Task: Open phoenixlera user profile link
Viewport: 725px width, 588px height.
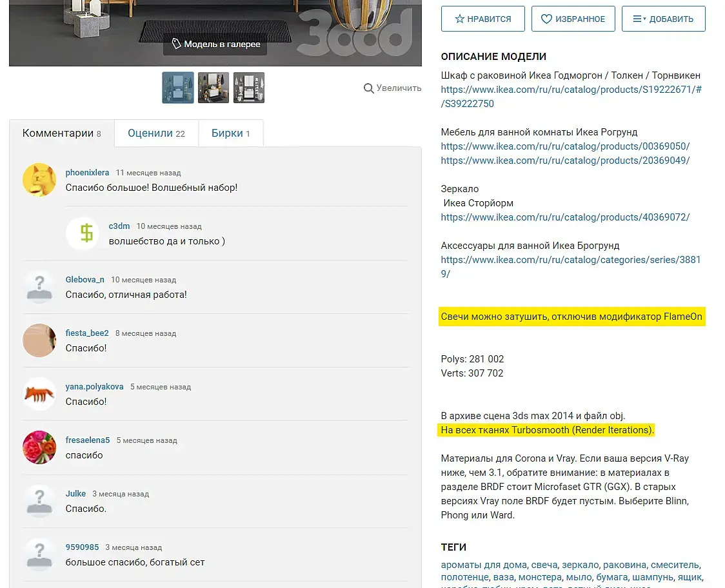Action: pyautogui.click(x=87, y=172)
